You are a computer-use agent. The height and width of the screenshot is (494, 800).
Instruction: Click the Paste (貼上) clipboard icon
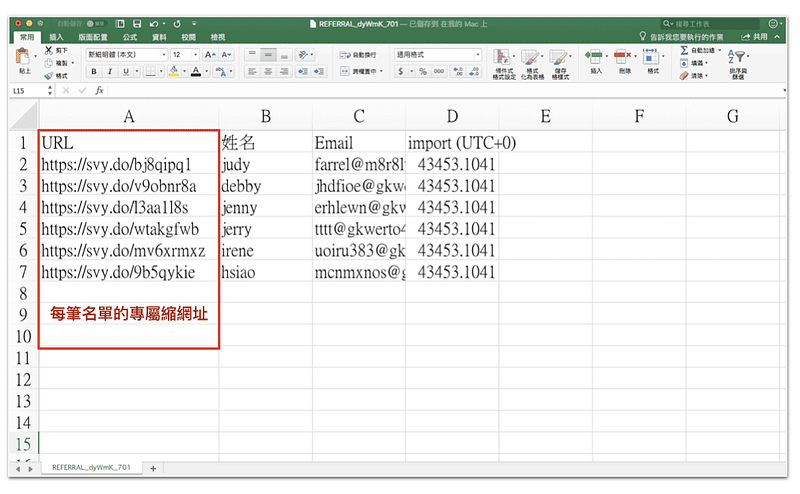[22, 56]
